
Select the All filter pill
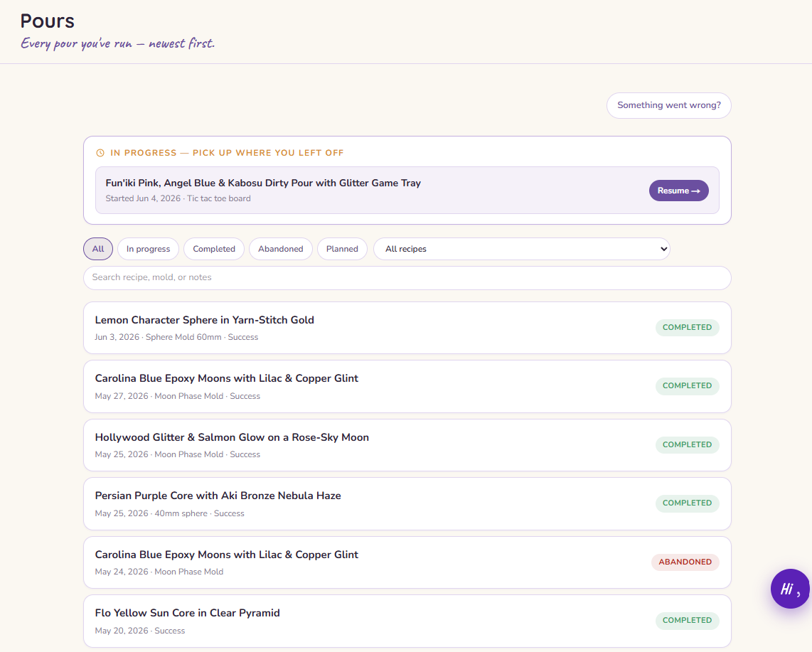(x=98, y=249)
